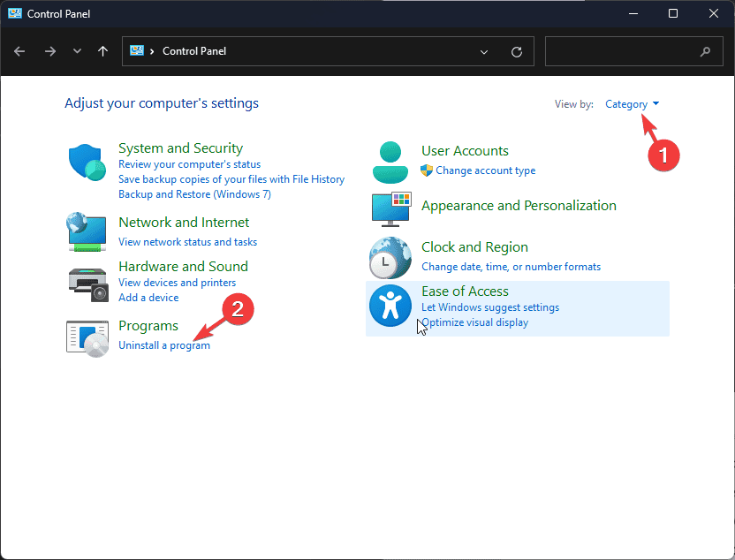Click the Add a device link

pyautogui.click(x=148, y=298)
